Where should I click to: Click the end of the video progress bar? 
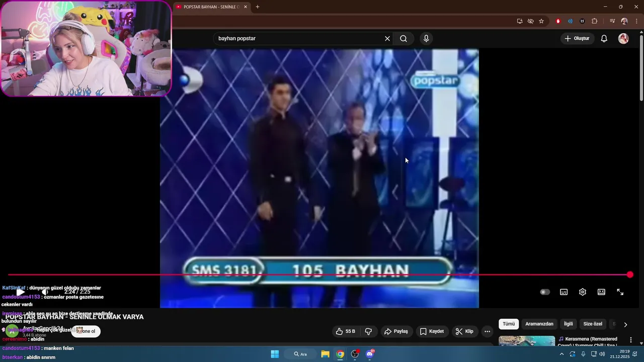630,275
